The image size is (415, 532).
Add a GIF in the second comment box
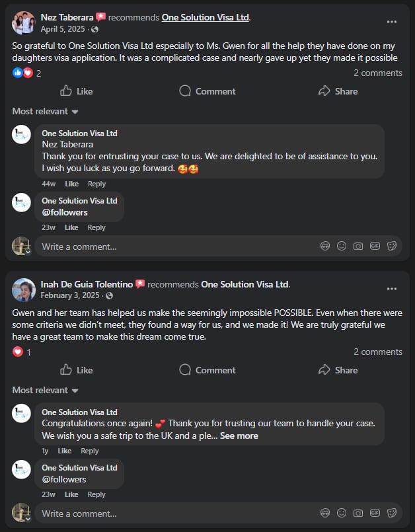tap(375, 513)
